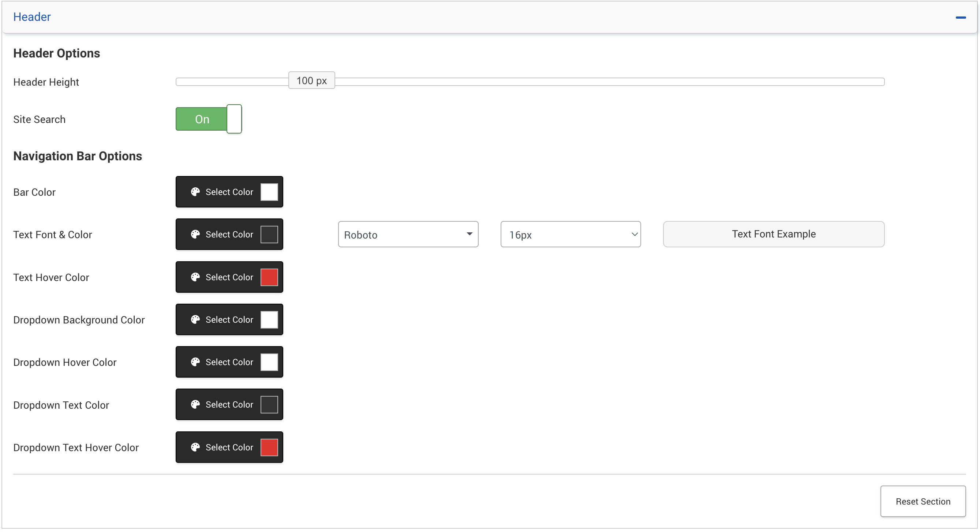Screen dimensions: 980x532
Task: Click palette icon for Dropdown Background Color
Action: point(195,320)
